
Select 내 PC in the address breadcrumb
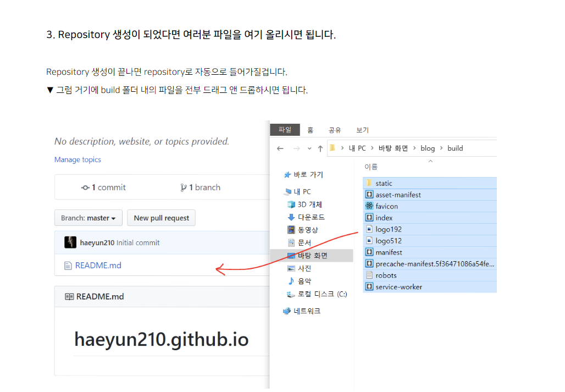tap(357, 148)
